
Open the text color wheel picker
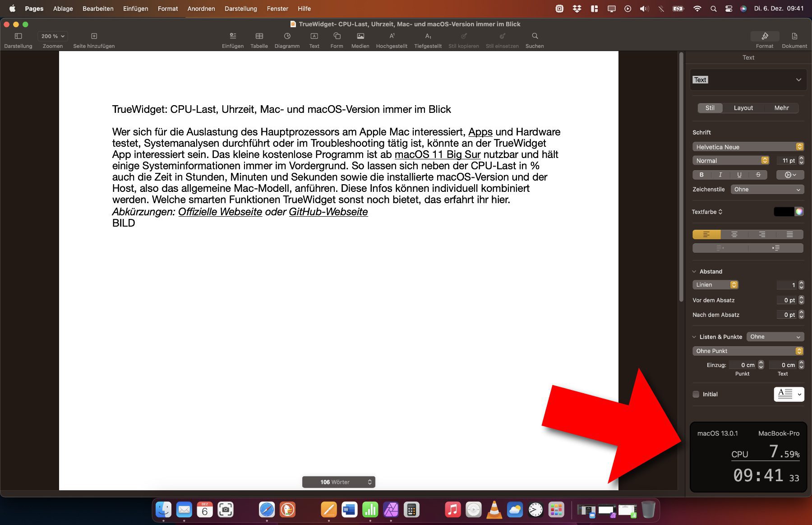(x=799, y=212)
